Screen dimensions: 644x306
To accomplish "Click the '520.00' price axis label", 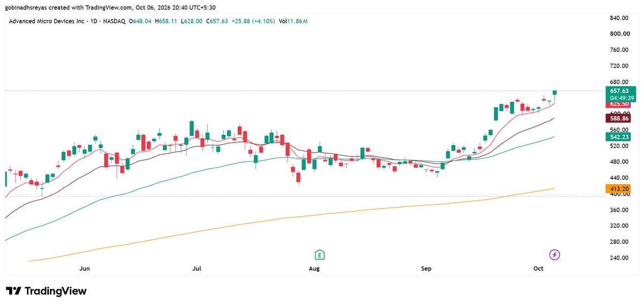I will (x=618, y=146).
